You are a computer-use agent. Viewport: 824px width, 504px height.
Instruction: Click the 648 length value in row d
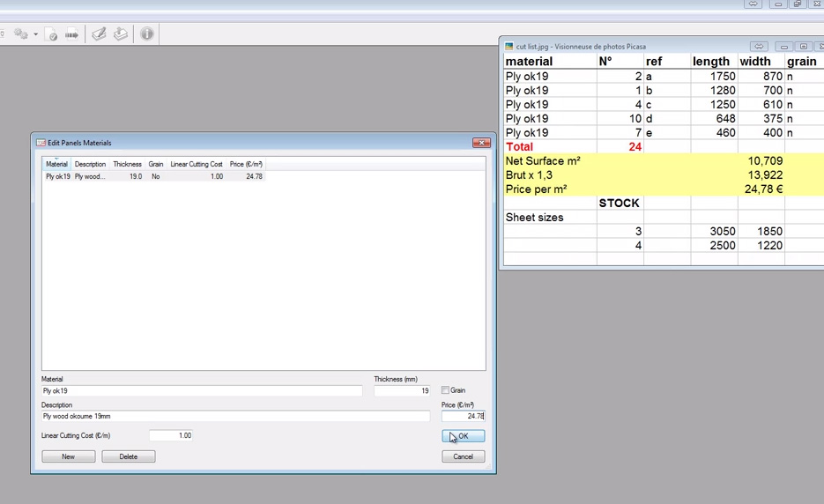coord(725,119)
